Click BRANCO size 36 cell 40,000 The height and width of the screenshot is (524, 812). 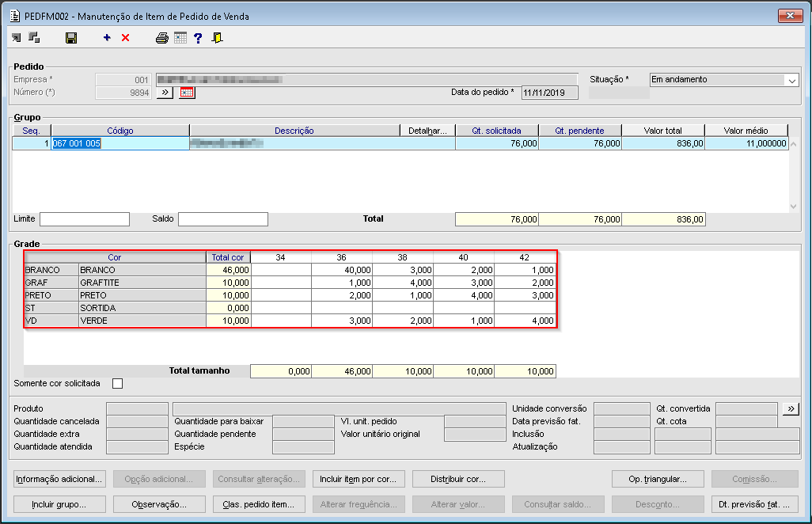coord(342,270)
